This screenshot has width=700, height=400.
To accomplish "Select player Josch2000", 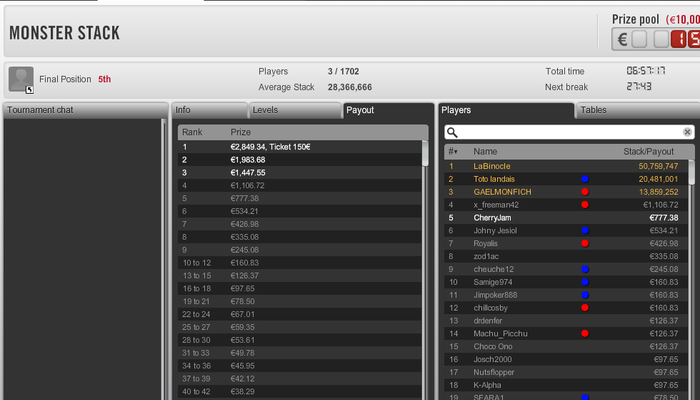I will [x=567, y=359].
